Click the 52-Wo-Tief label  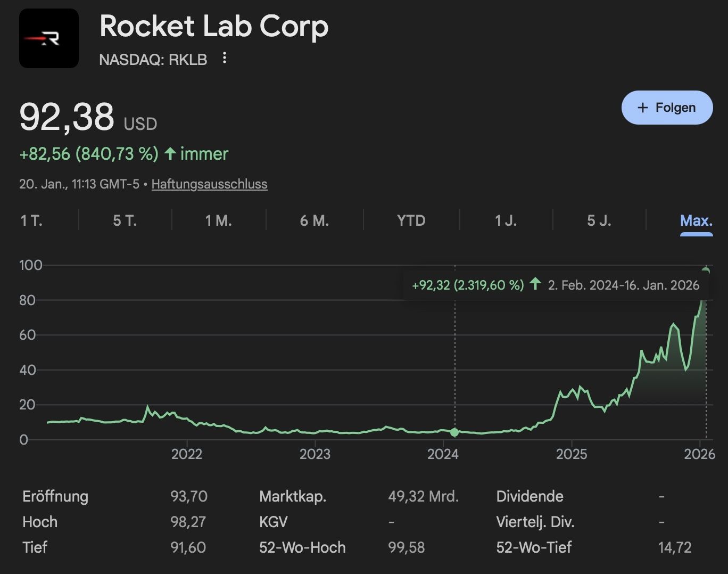coord(534,547)
